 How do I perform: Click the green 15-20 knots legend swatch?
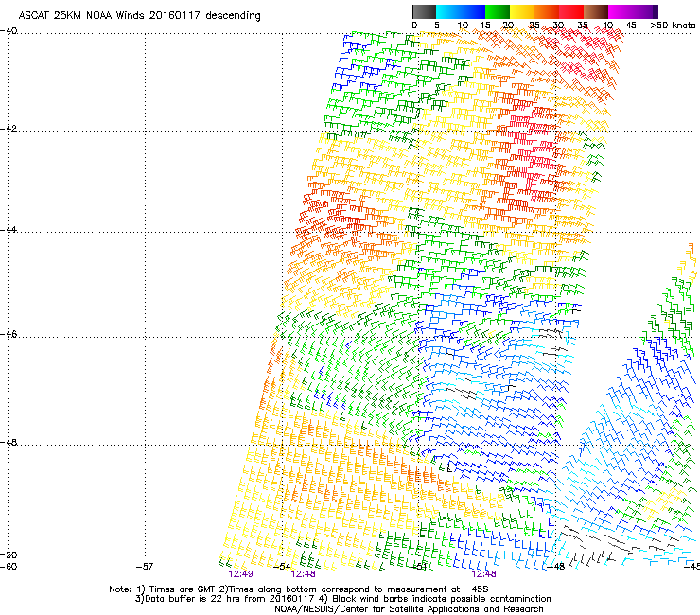(x=498, y=11)
